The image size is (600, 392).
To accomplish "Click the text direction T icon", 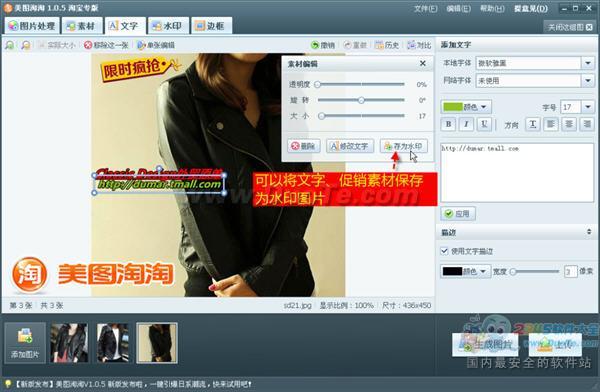I will click(x=532, y=124).
